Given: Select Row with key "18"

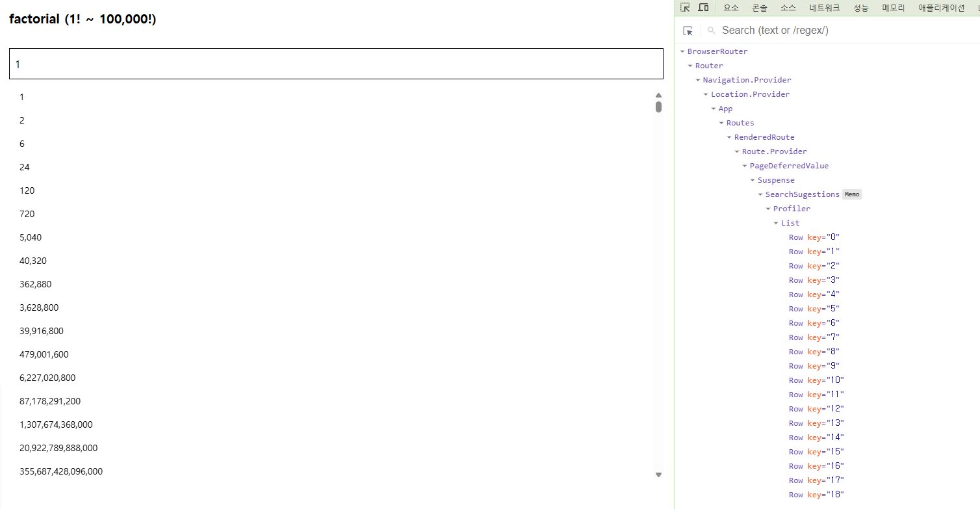Looking at the screenshot, I should point(817,495).
